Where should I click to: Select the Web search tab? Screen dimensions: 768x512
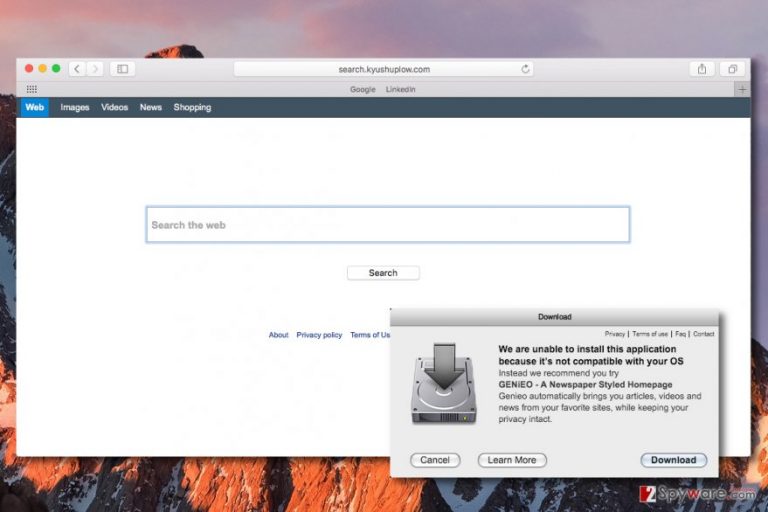(35, 107)
